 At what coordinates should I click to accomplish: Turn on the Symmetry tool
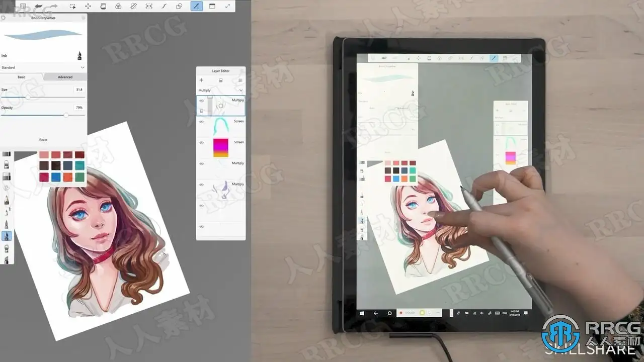click(149, 6)
